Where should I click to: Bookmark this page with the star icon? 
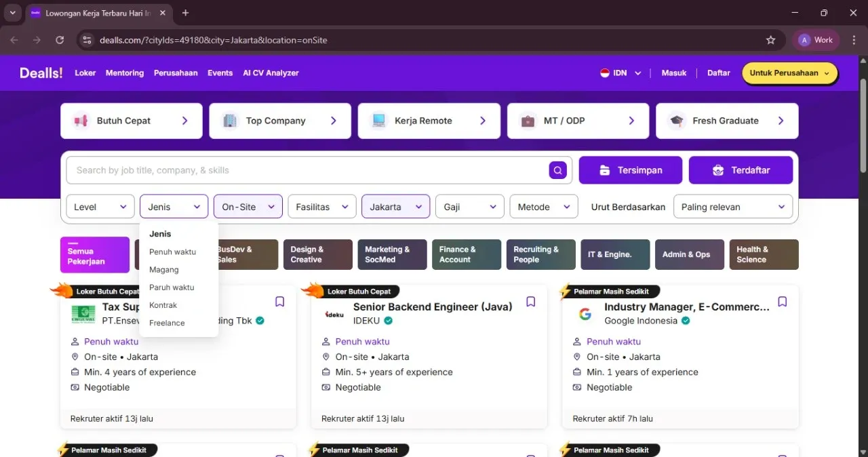point(770,40)
